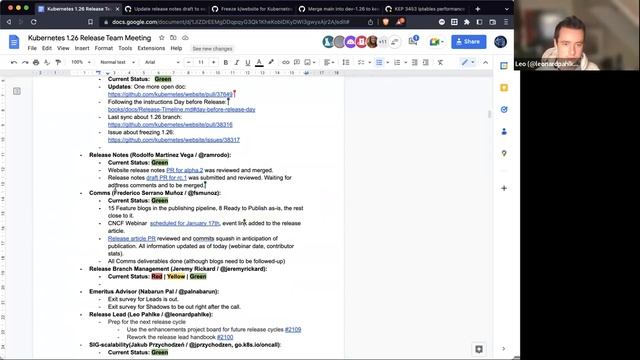
Task: Toggle the bulleted list button
Action: point(379,62)
